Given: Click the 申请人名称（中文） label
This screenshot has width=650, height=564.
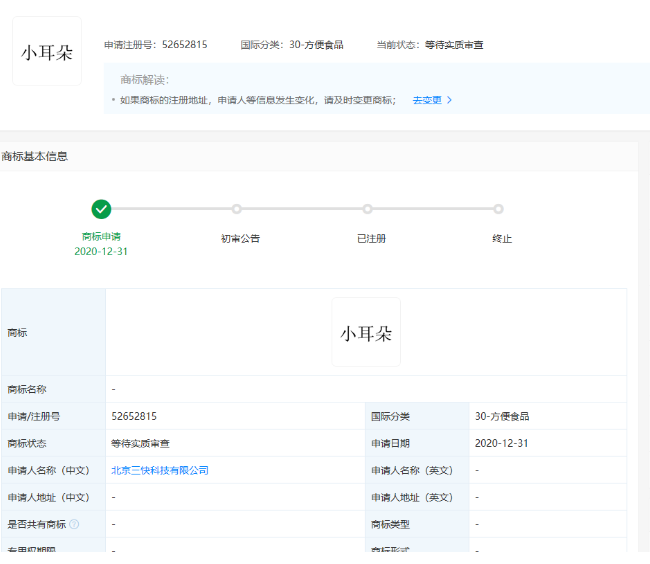Looking at the screenshot, I should click(x=49, y=470).
